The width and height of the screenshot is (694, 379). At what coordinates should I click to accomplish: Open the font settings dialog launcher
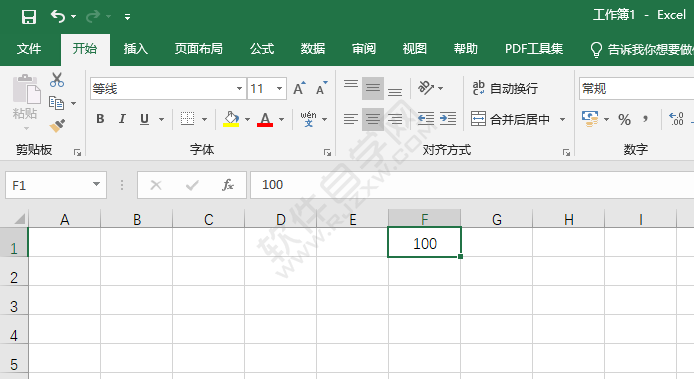tap(328, 153)
